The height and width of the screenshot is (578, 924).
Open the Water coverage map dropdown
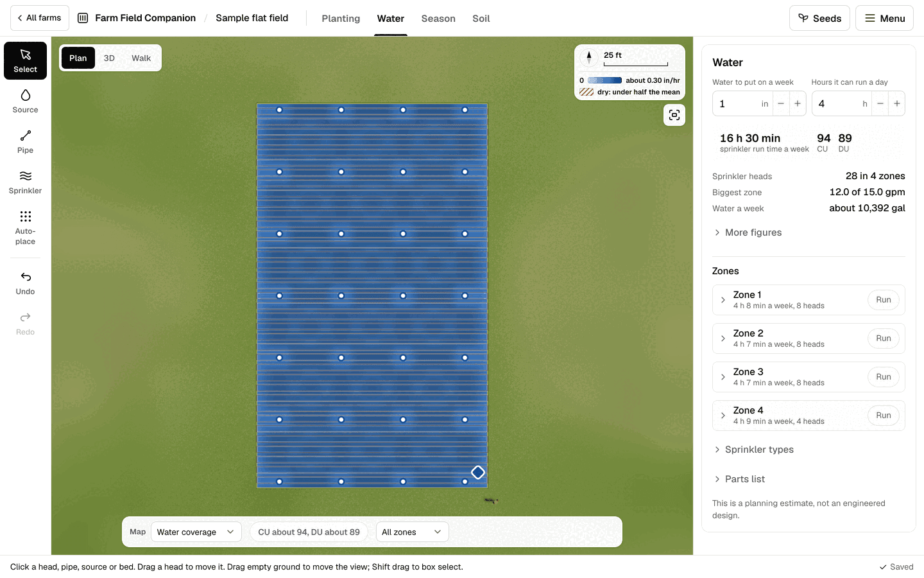click(196, 532)
